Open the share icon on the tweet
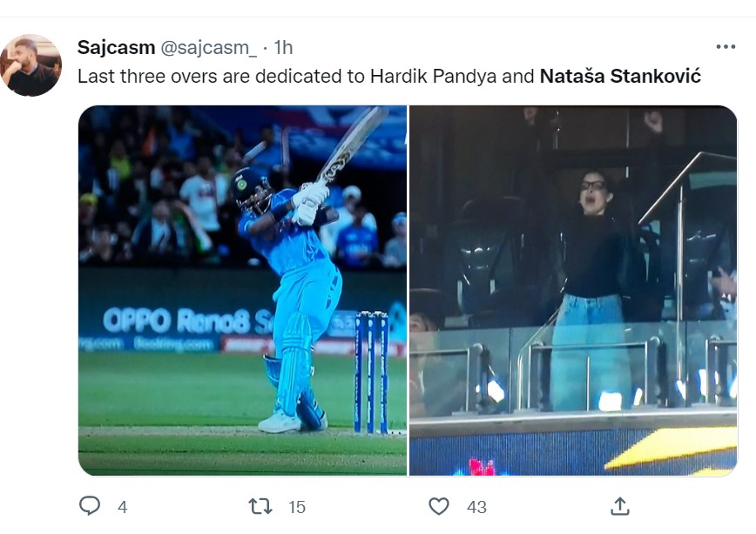This screenshot has width=756, height=534. pos(619,506)
